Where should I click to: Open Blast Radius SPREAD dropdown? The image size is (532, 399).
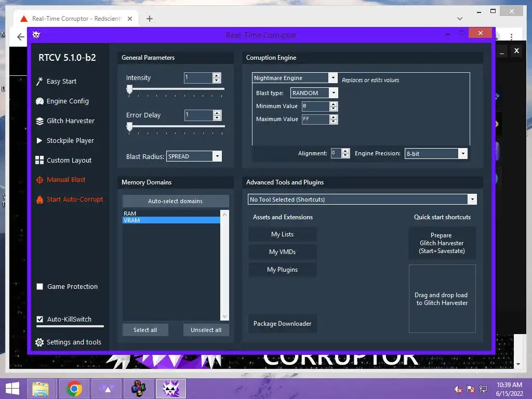coord(218,156)
